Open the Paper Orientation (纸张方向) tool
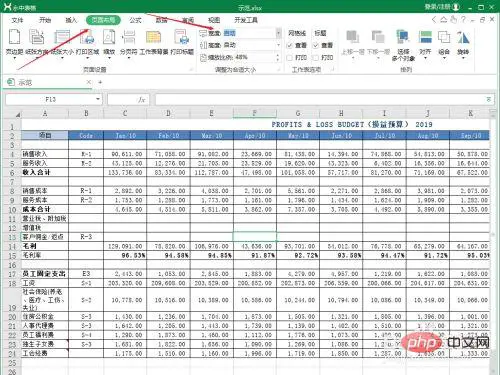This screenshot has height=375, width=500. pyautogui.click(x=37, y=43)
